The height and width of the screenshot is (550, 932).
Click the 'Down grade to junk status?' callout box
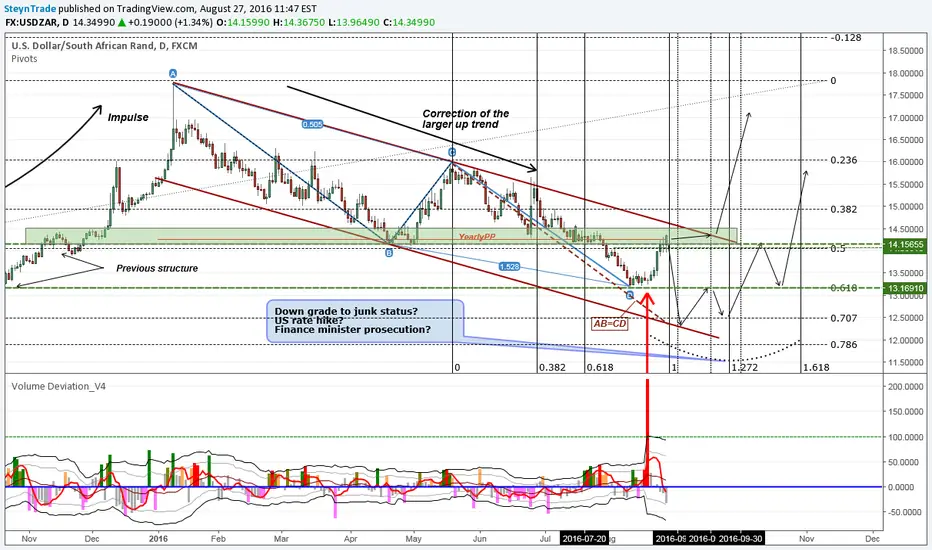coord(365,320)
